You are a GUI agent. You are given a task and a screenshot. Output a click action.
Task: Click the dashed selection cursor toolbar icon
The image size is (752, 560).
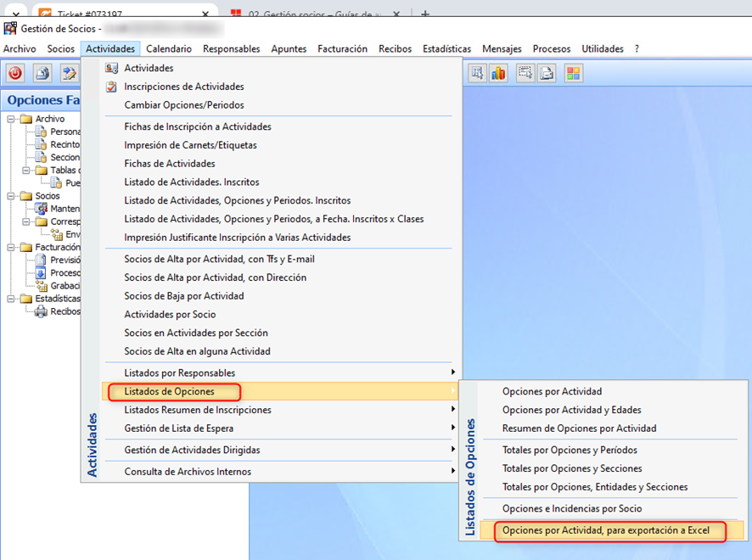525,73
